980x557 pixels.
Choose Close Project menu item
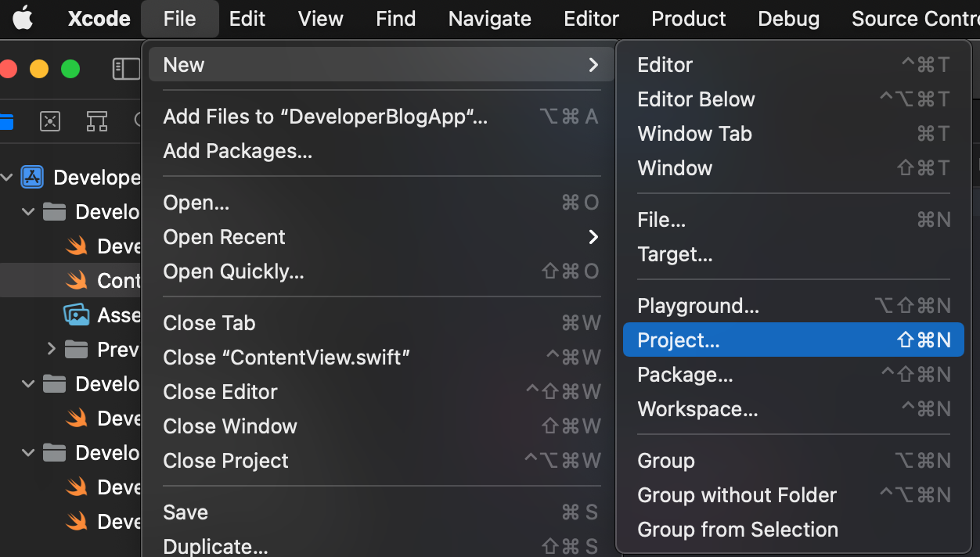click(x=380, y=461)
